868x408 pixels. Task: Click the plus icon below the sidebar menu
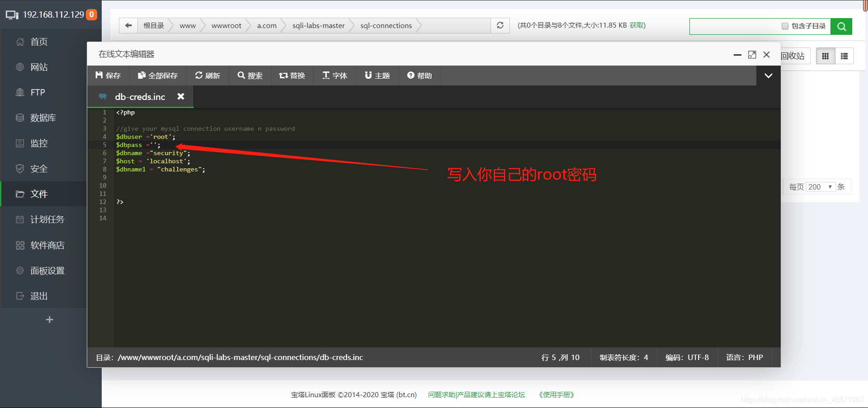coord(50,320)
